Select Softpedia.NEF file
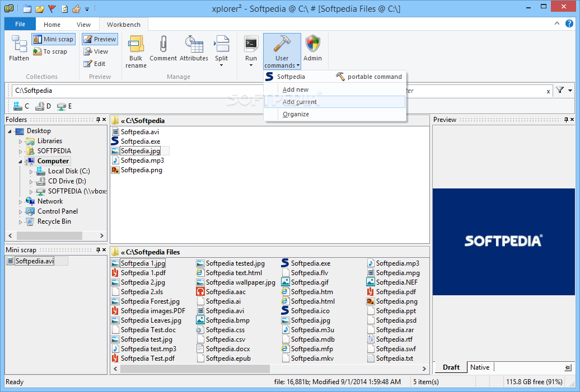The width and height of the screenshot is (580, 392). (396, 282)
